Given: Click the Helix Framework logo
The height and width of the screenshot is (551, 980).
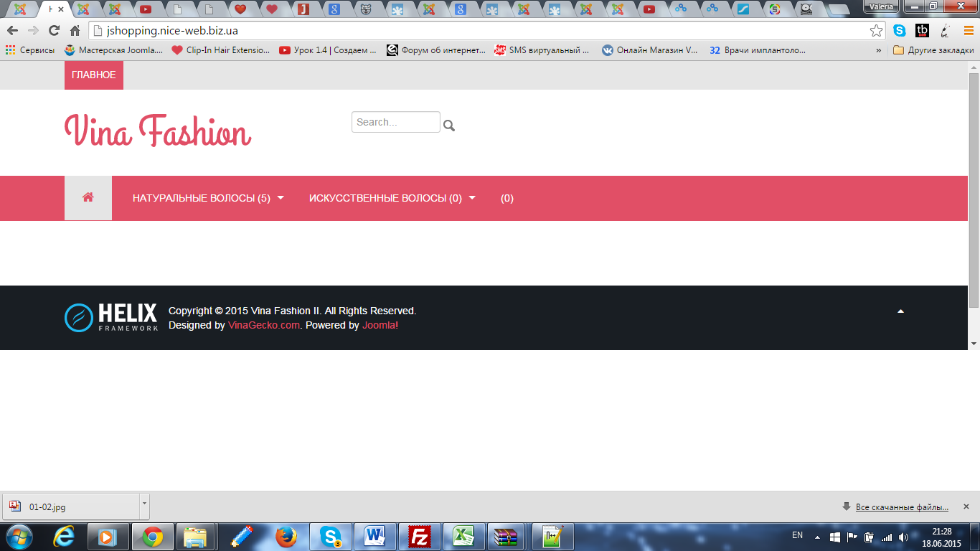Looking at the screenshot, I should pyautogui.click(x=111, y=318).
